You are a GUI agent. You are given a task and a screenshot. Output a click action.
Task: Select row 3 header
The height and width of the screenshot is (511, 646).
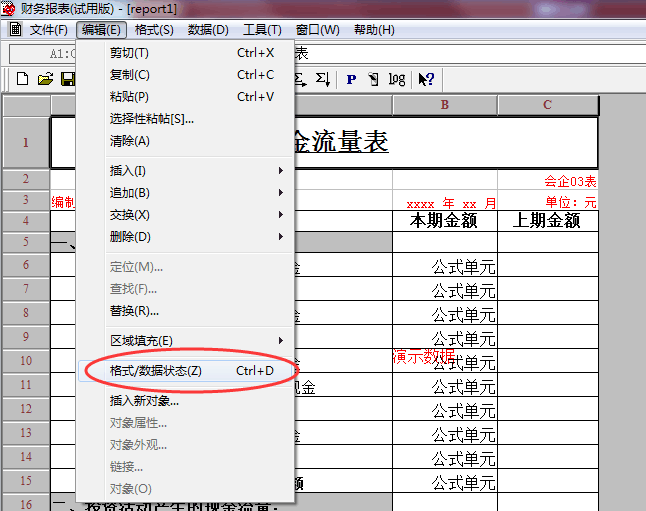[x=26, y=200]
